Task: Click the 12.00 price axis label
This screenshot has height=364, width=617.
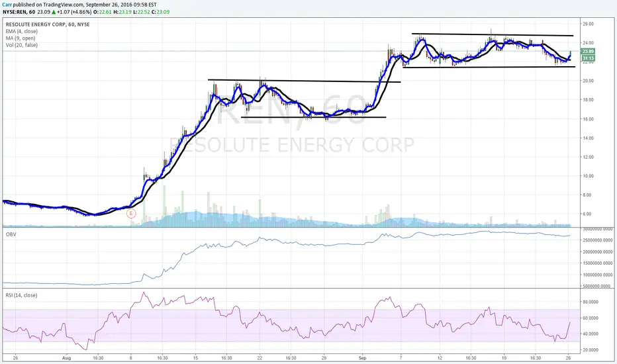Action: click(588, 157)
